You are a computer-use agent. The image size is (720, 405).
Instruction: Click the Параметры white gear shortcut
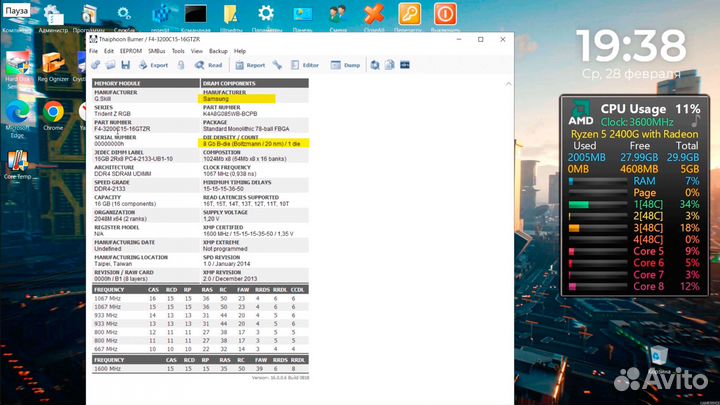pos(266,18)
